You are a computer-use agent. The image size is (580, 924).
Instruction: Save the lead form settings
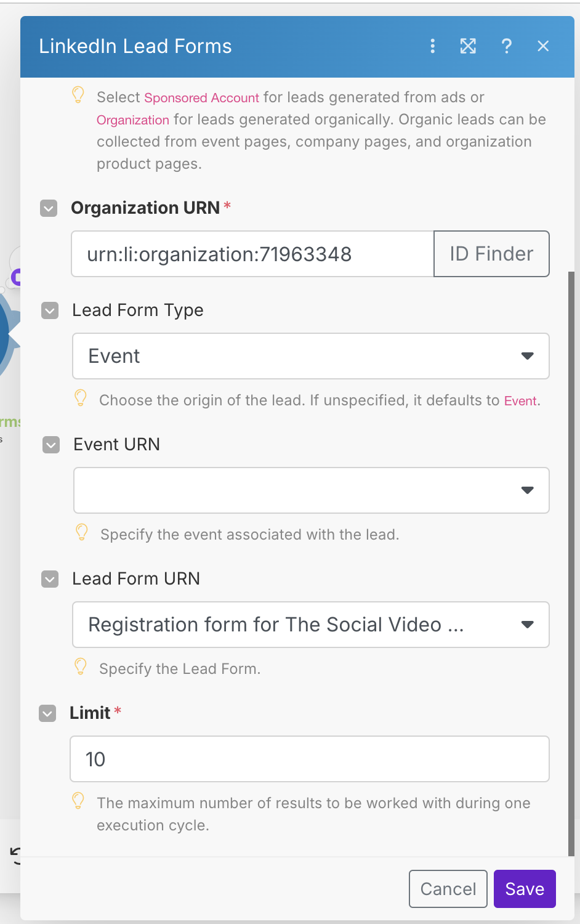tap(525, 889)
